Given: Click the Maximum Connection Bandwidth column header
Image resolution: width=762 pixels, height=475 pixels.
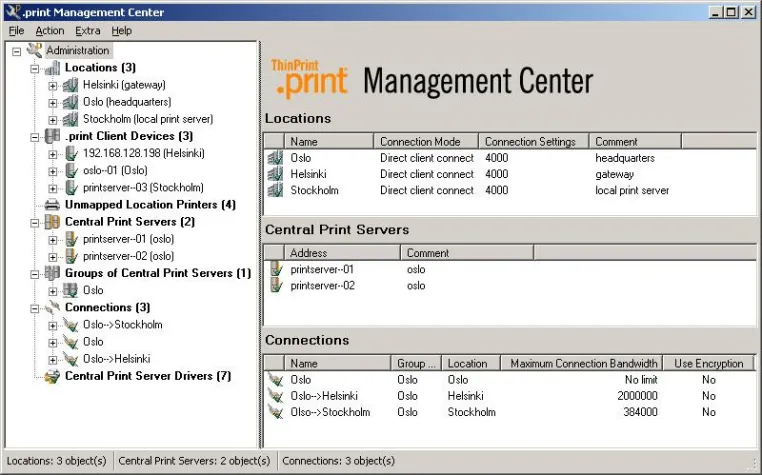Looking at the screenshot, I should pyautogui.click(x=581, y=363).
